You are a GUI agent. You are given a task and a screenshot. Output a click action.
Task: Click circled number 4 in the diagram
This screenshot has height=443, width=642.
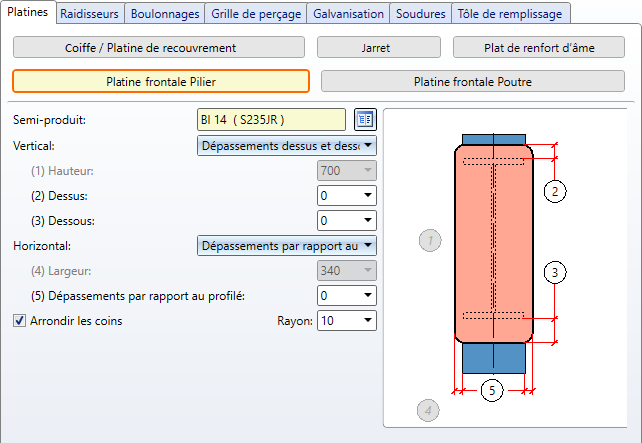coord(427,410)
